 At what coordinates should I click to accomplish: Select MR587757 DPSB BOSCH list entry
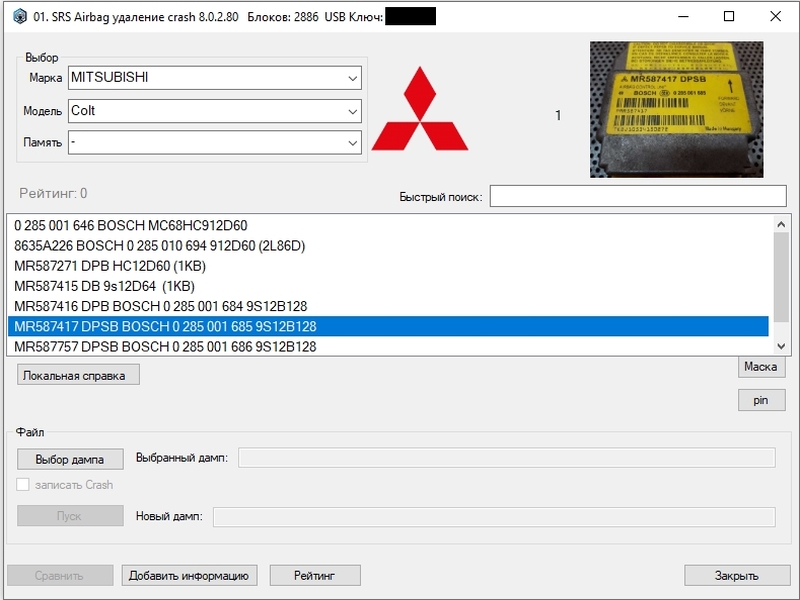(388, 346)
